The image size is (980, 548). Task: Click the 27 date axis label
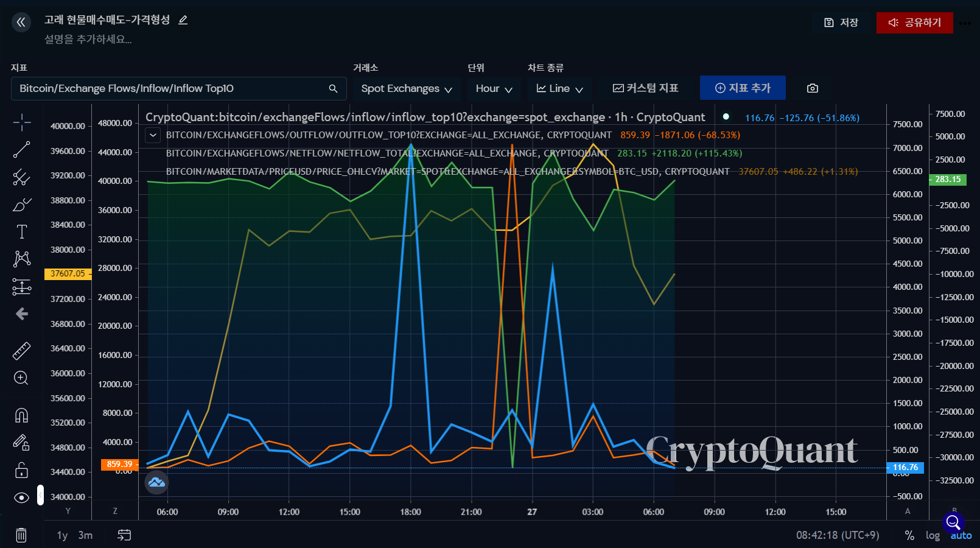(532, 512)
